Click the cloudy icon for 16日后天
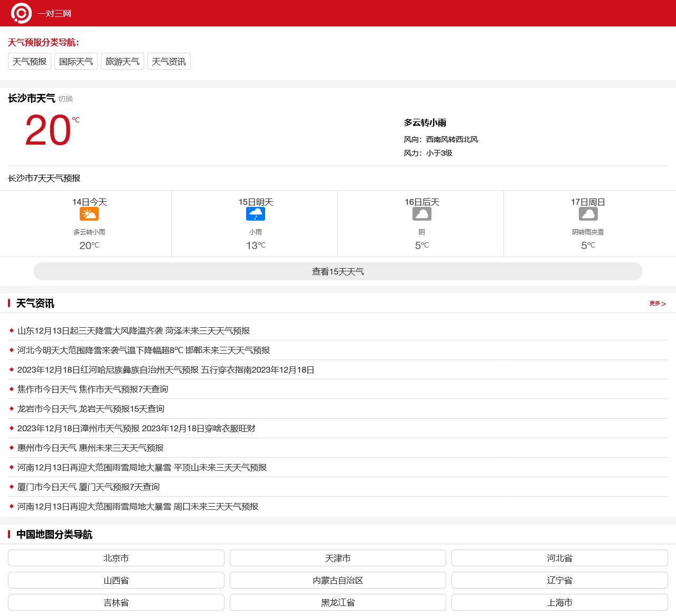The image size is (676, 616). click(422, 214)
